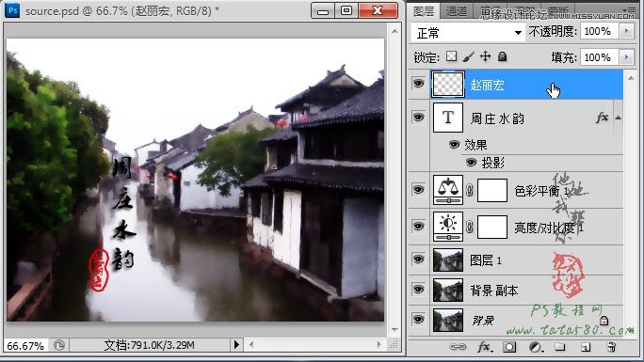Click the lock icon on 背景 layer
The width and height of the screenshot is (644, 362).
point(604,321)
